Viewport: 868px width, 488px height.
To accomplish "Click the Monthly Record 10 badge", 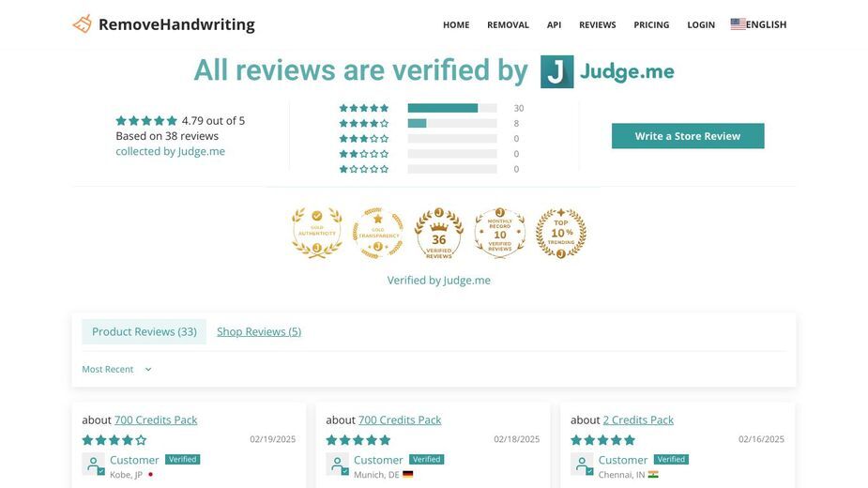I will [x=500, y=233].
